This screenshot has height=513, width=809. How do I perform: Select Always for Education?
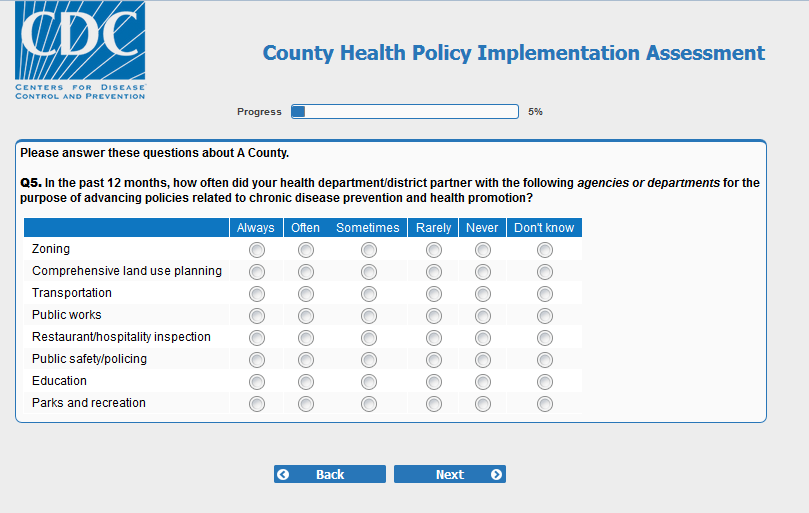257,382
